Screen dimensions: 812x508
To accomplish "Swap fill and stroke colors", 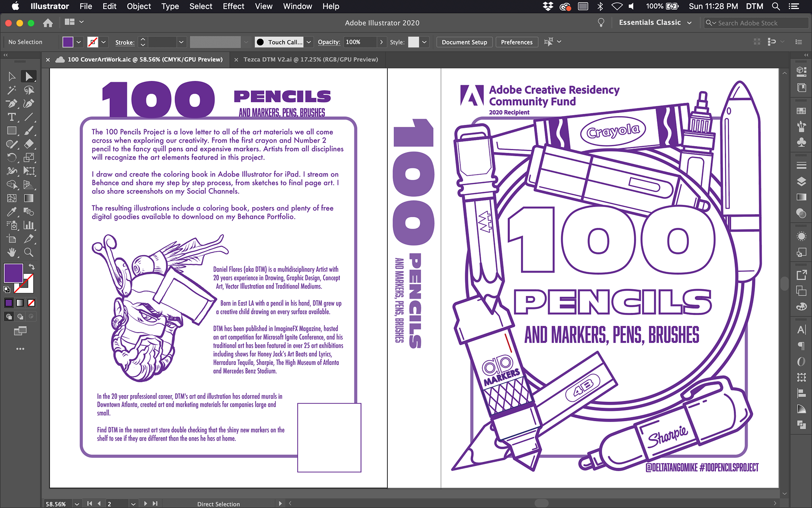I will tap(32, 267).
